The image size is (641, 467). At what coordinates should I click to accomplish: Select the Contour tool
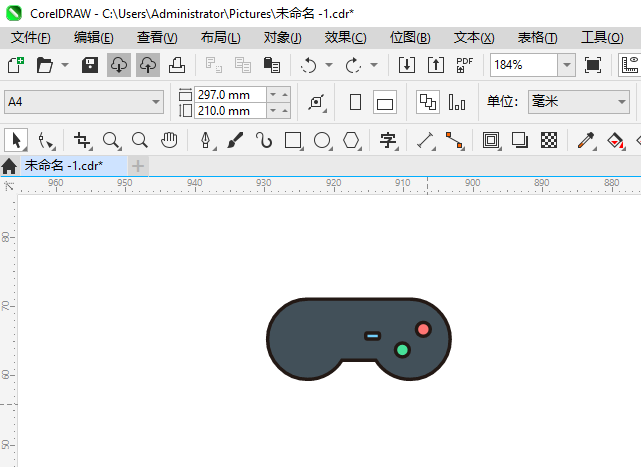tap(491, 141)
